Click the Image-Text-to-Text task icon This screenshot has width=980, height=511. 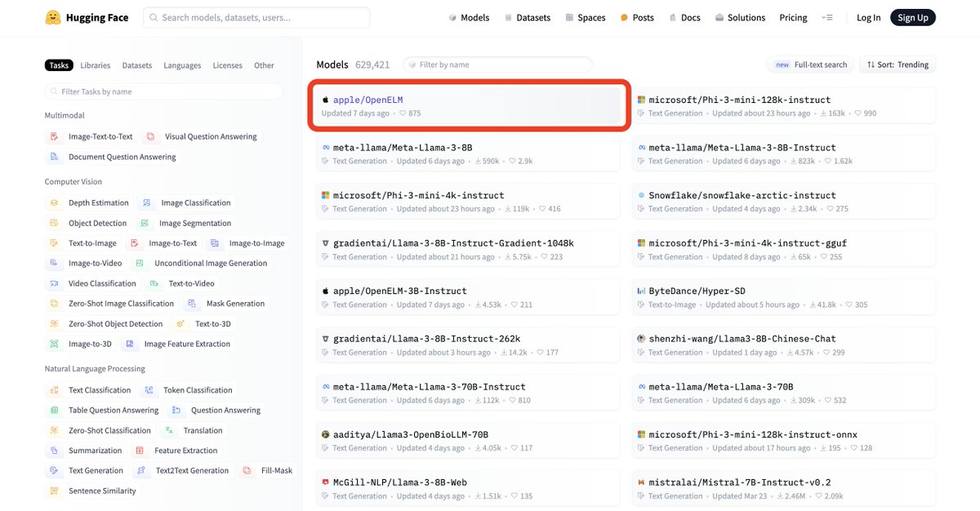pos(54,137)
